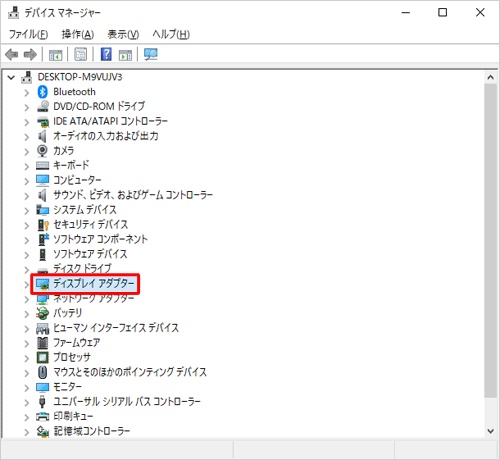
Task: Click the Forward arrow toolbar icon
Action: pyautogui.click(x=30, y=54)
